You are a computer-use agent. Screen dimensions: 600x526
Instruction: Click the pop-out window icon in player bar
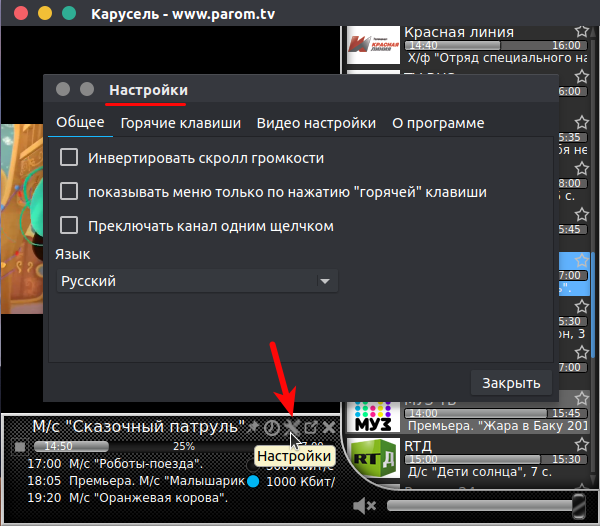[x=311, y=427]
